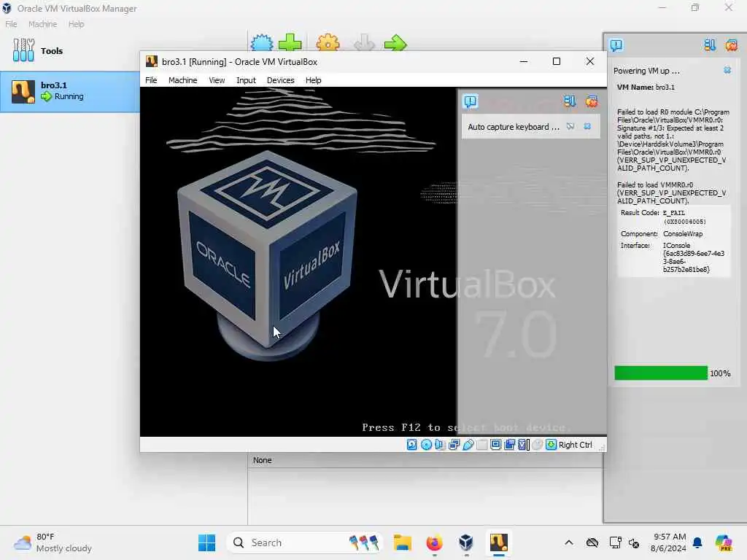Open the Input menu in VM window
Image resolution: width=747 pixels, height=560 pixels.
coord(246,80)
